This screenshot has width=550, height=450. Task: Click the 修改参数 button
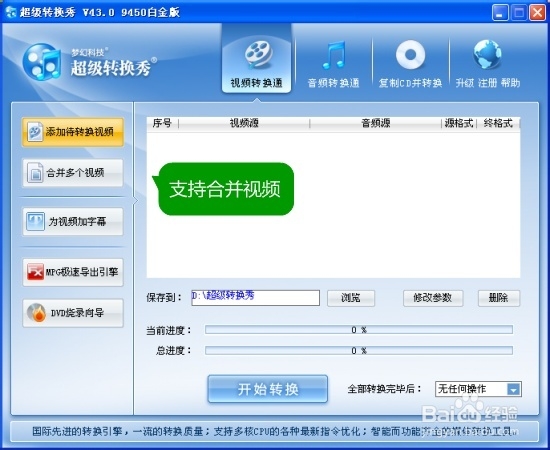433,298
